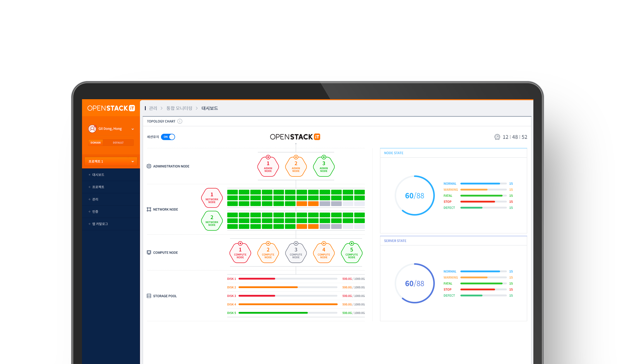Select the green Admin Node 3 hexagon
Screen dimensions: 617x364
(x=324, y=167)
